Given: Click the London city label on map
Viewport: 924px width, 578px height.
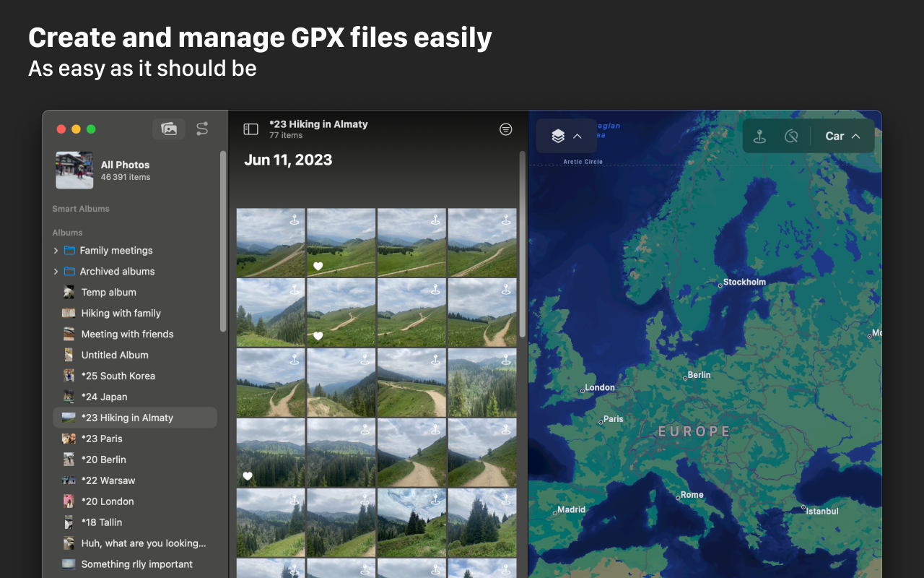Looking at the screenshot, I should 600,388.
